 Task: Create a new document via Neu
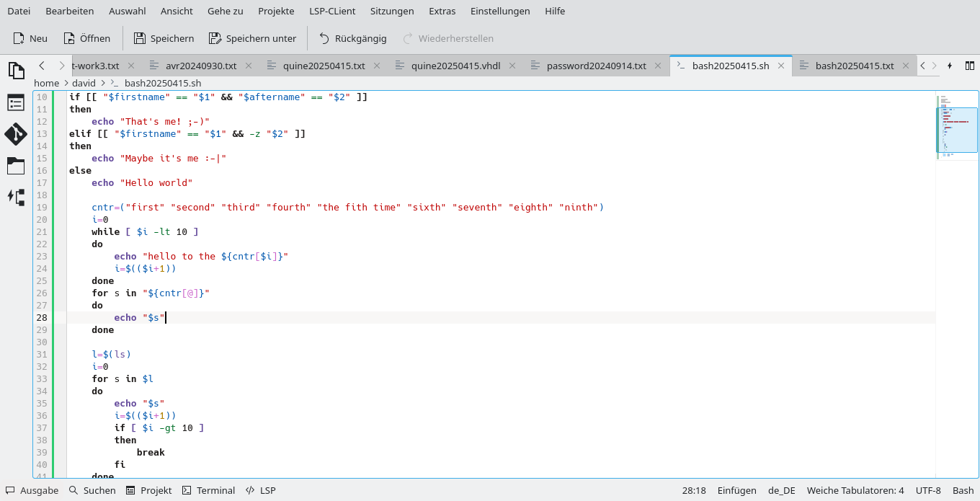[x=30, y=38]
